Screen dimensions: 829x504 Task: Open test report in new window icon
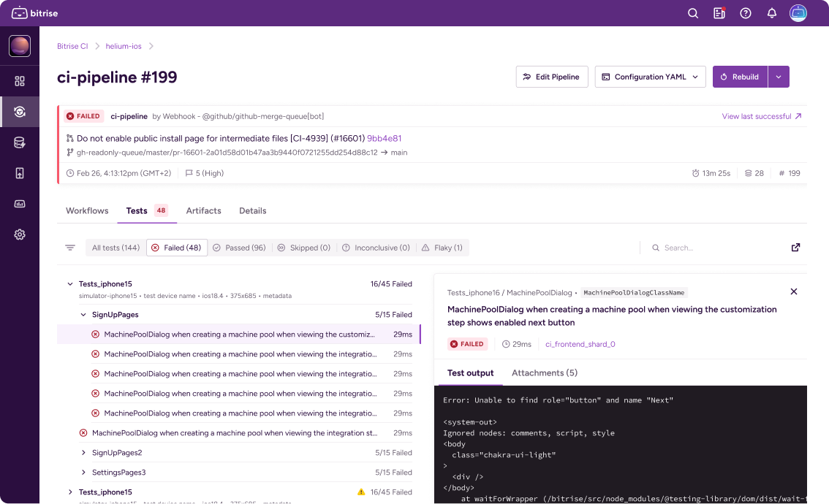click(x=795, y=247)
